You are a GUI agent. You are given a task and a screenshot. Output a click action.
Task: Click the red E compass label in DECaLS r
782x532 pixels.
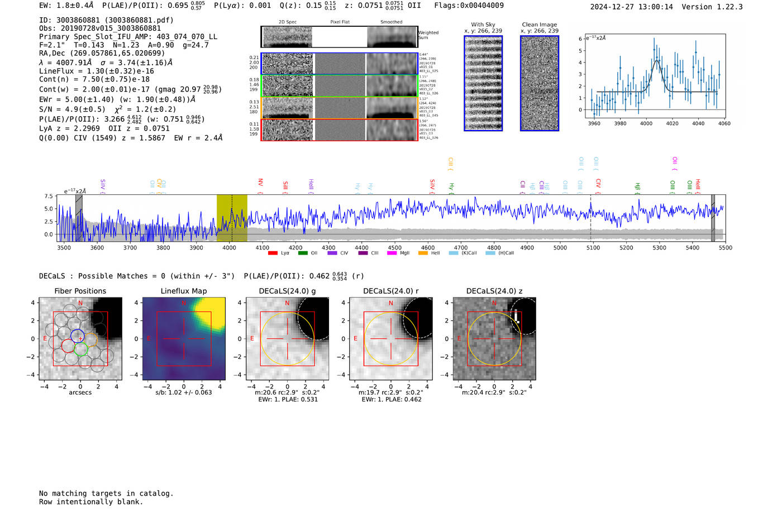point(355,338)
